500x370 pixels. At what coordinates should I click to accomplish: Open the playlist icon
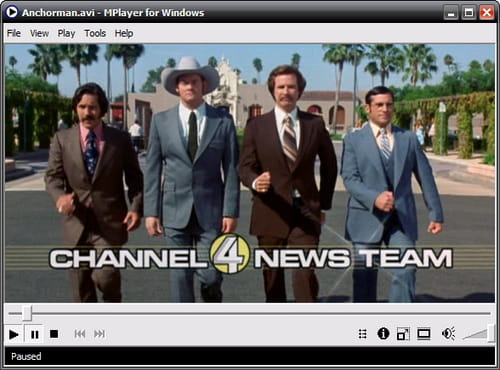363,334
